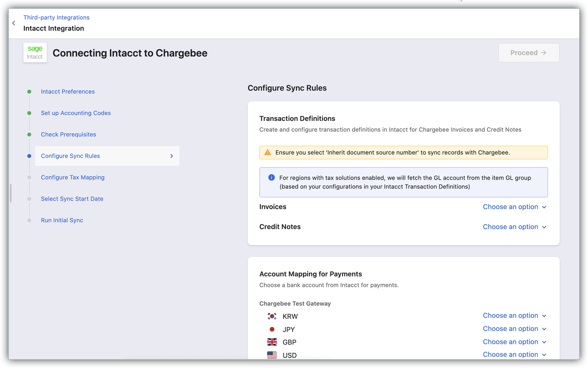Click the Transaction Definitions heading
Image resolution: width=588 pixels, height=368 pixels.
click(x=297, y=119)
